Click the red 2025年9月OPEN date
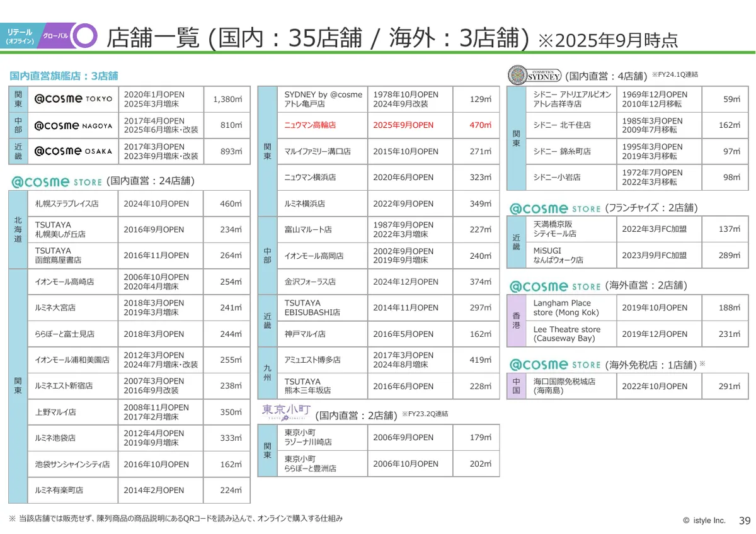 (x=403, y=125)
